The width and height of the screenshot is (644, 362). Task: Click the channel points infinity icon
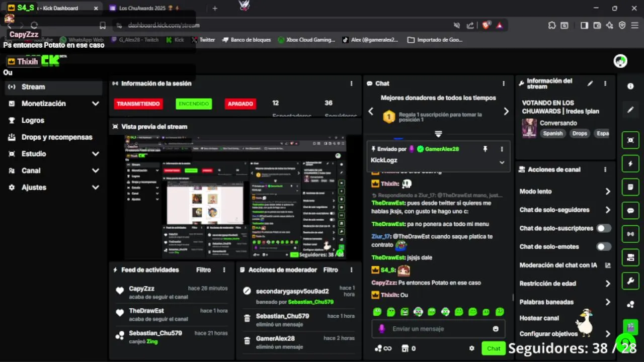383,348
